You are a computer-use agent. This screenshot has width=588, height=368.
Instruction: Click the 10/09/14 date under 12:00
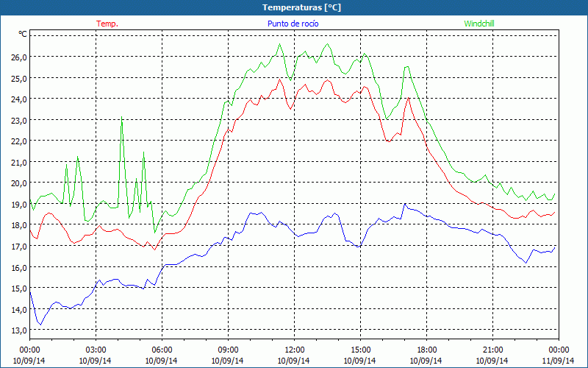293,361
